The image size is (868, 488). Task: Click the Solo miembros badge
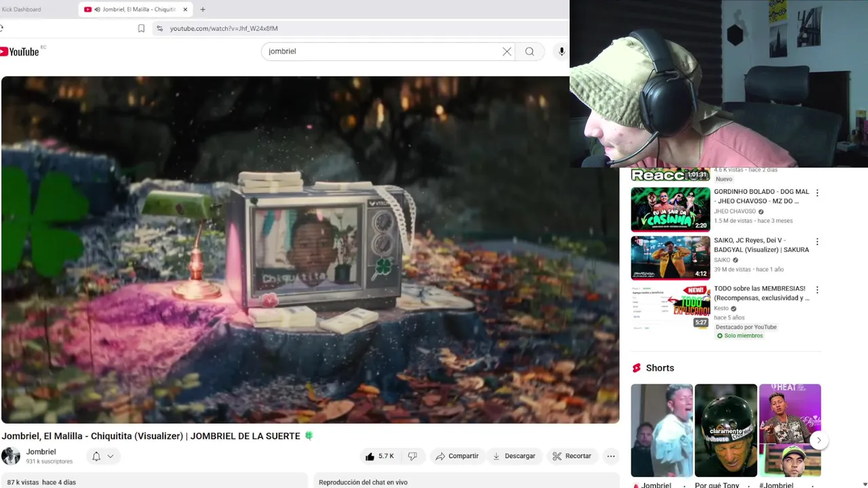click(740, 336)
